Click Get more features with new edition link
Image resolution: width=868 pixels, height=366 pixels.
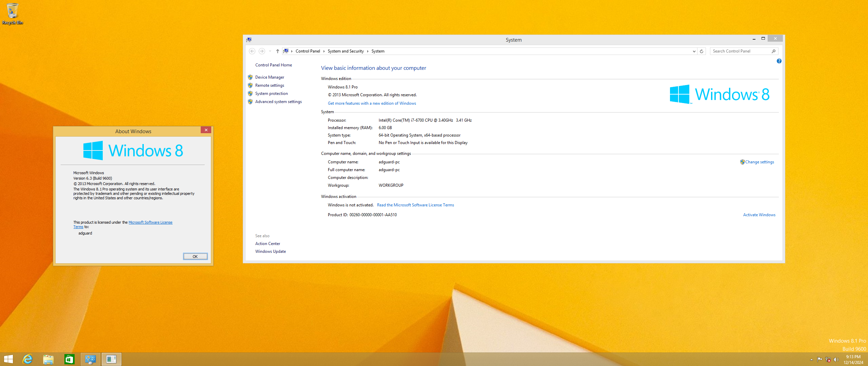click(x=372, y=103)
